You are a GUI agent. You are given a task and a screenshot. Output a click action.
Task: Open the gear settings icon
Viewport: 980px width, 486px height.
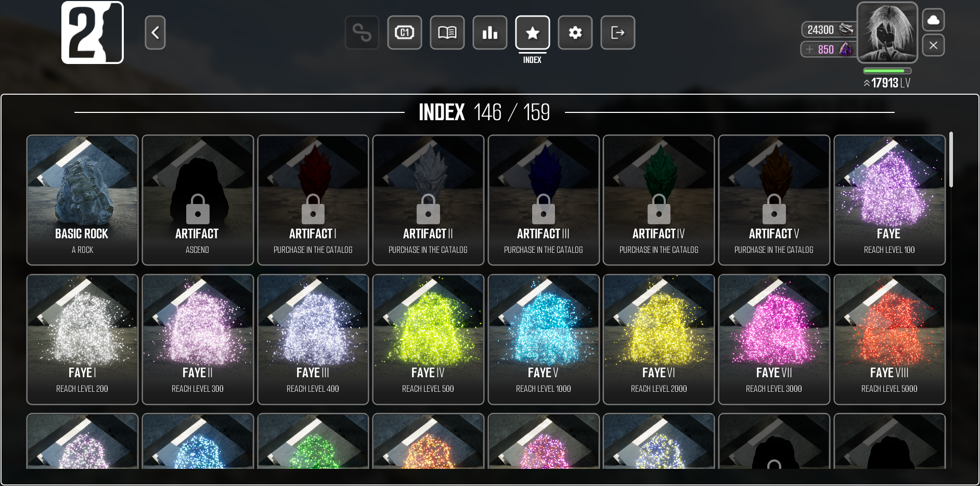pyautogui.click(x=575, y=33)
